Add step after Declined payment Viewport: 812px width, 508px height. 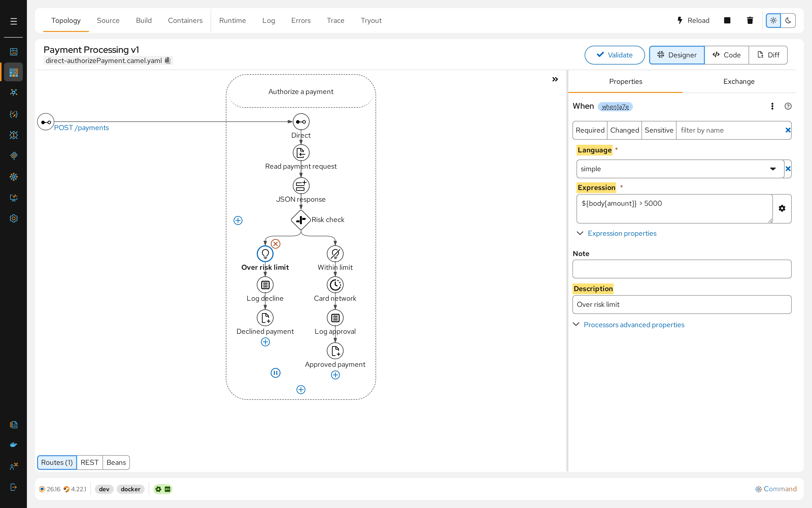[265, 342]
